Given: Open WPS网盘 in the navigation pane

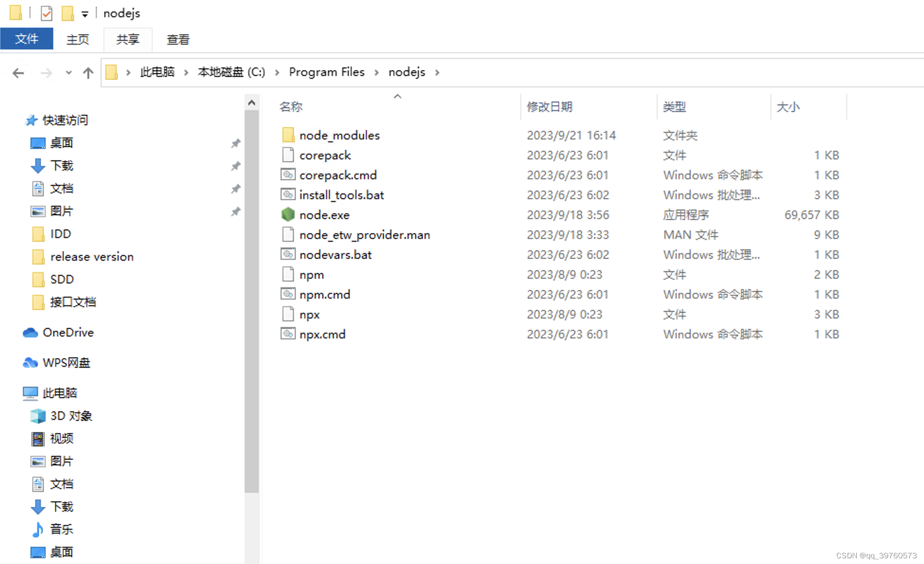Looking at the screenshot, I should 66,363.
